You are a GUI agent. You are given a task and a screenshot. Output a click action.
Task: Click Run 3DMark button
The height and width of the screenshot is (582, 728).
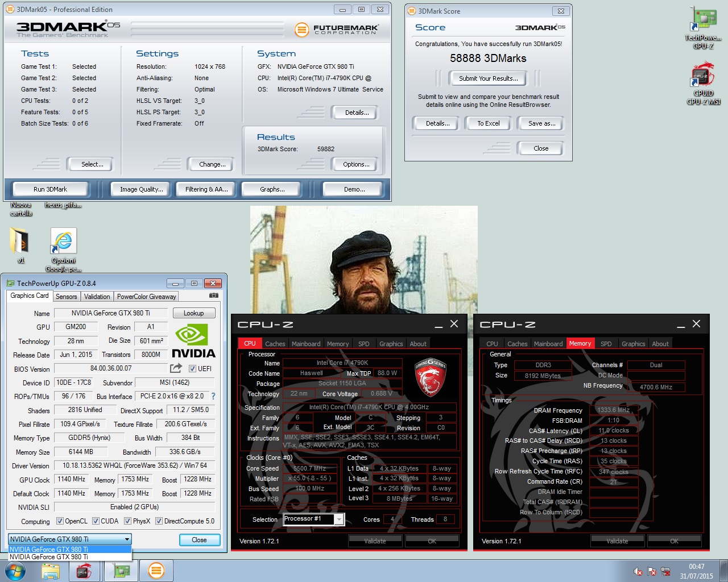pos(50,189)
